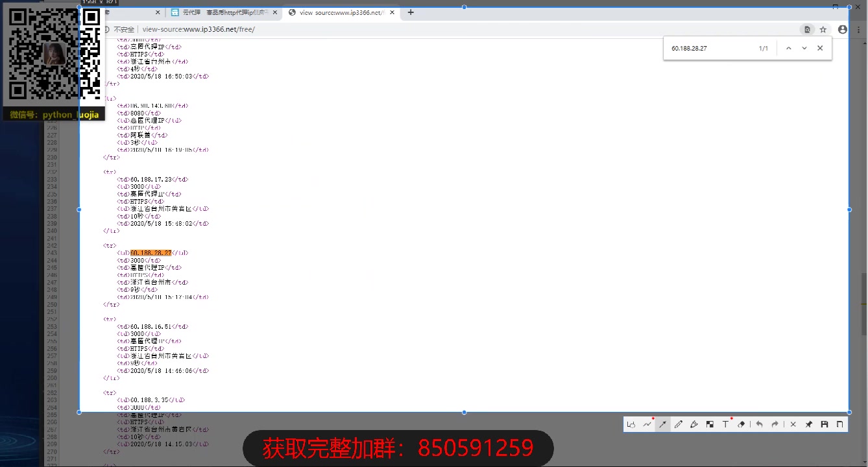Redo annotation in snipping toolbar
Image resolution: width=868 pixels, height=467 pixels.
coord(775,424)
